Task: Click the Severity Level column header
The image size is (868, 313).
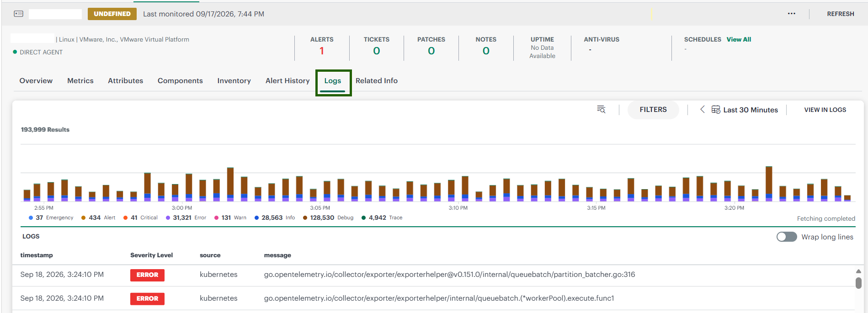Action: click(151, 255)
